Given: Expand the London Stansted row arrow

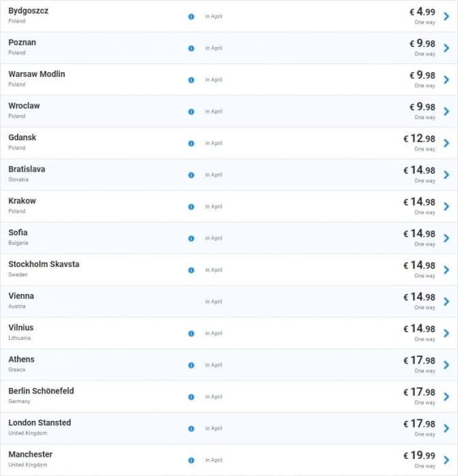Looking at the screenshot, I should tap(446, 428).
